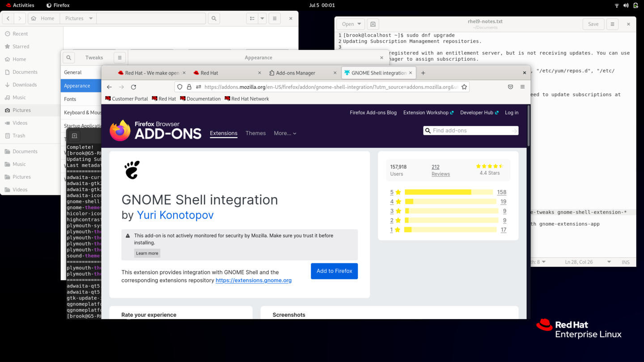The height and width of the screenshot is (362, 644).
Task: Open Activities overview in top bar
Action: 20,5
